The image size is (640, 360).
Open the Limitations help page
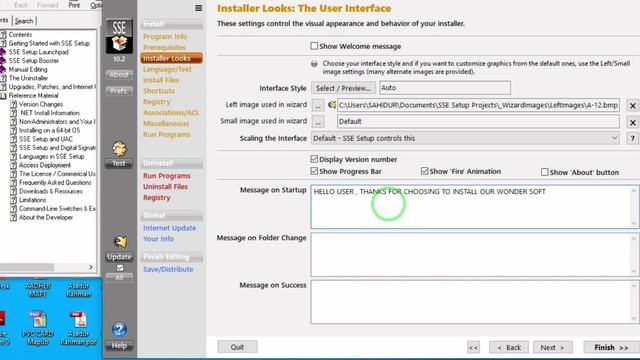coord(32,200)
